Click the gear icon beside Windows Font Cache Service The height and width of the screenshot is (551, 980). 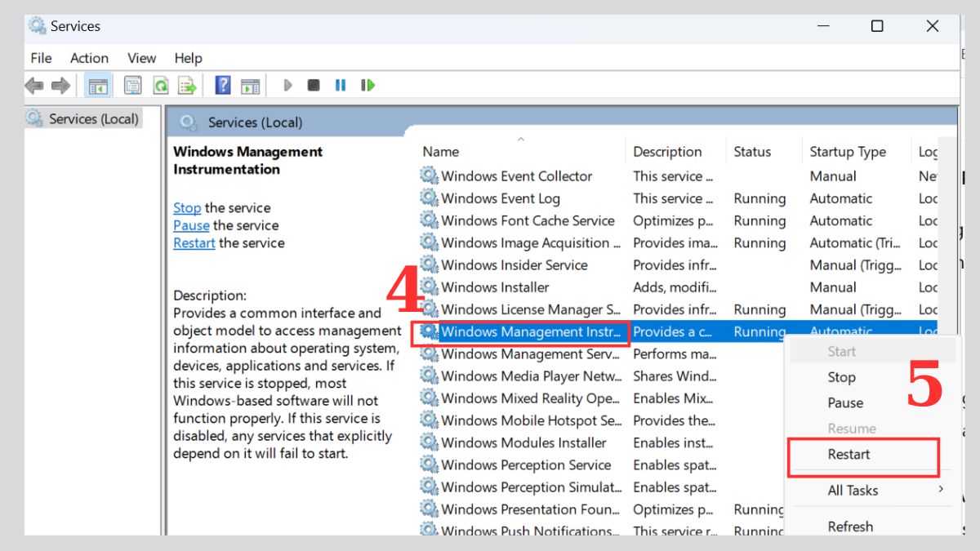(x=429, y=220)
